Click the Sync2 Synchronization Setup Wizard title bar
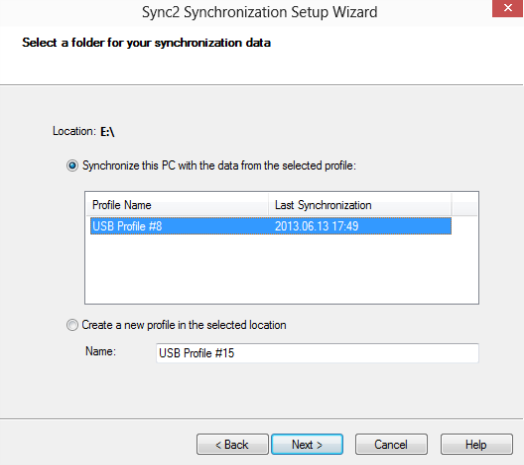 tap(260, 12)
